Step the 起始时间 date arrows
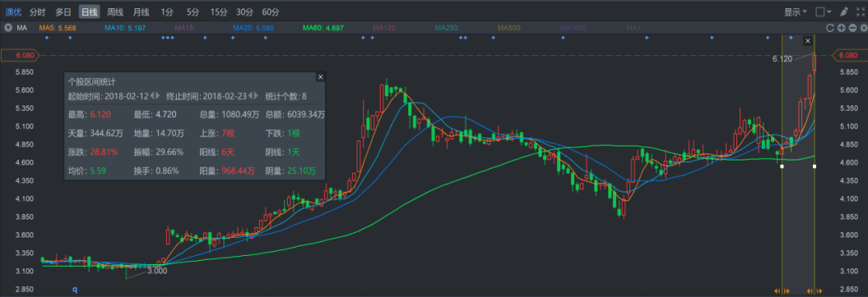Screen dimensions: 868x297 coord(155,95)
